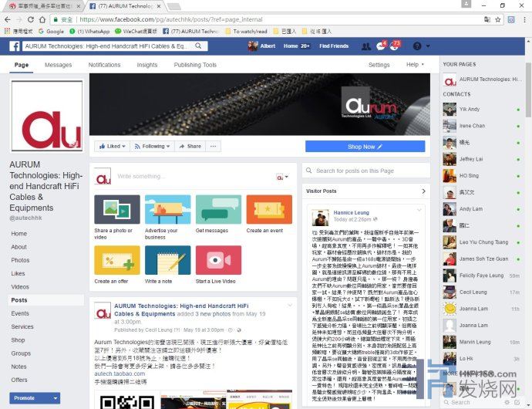Viewport: 532px width, 409px height.
Task: Open the Publishing Tools tab
Action: (194, 65)
